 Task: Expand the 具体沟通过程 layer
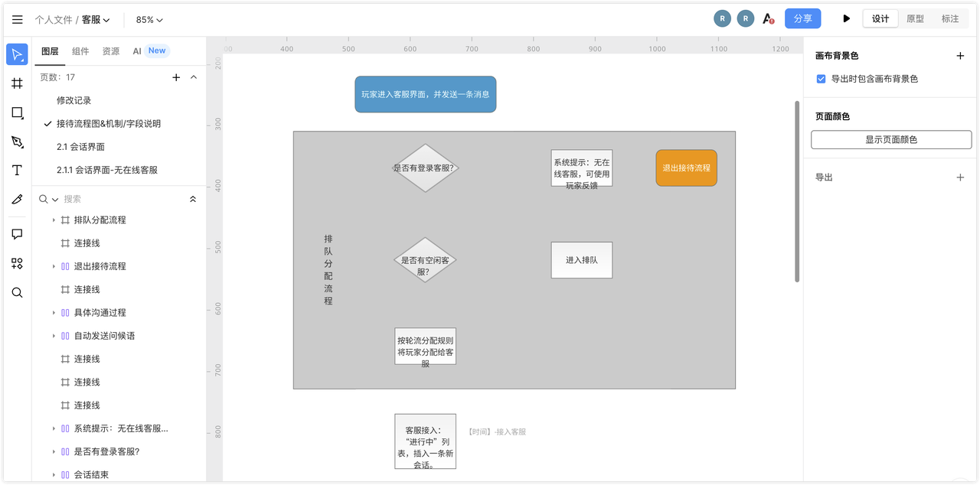(54, 313)
